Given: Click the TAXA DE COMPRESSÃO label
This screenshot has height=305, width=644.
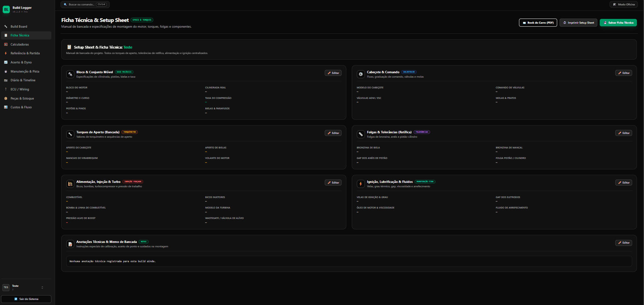Looking at the screenshot, I should point(218,98).
